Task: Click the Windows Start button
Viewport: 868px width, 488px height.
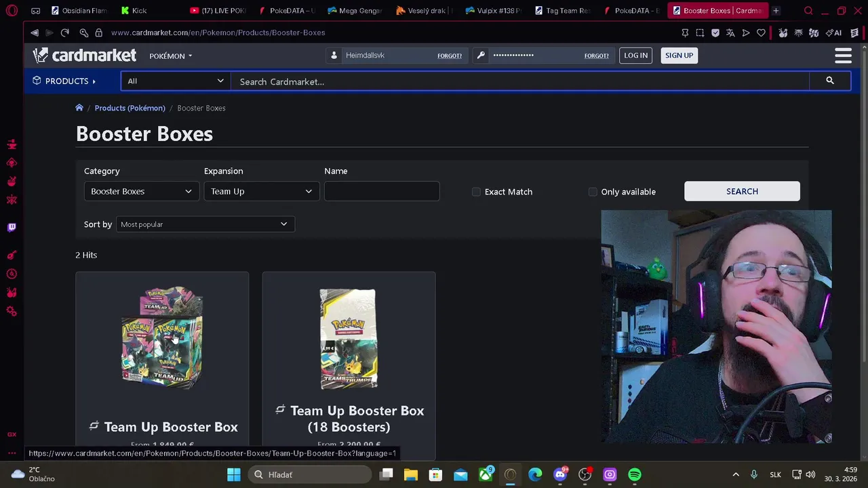Action: pyautogui.click(x=234, y=474)
